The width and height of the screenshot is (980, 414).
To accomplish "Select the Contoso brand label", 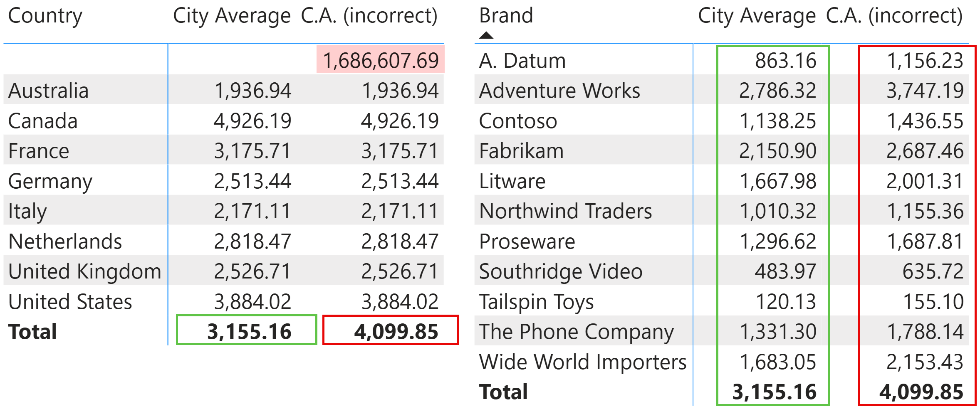I will click(518, 121).
